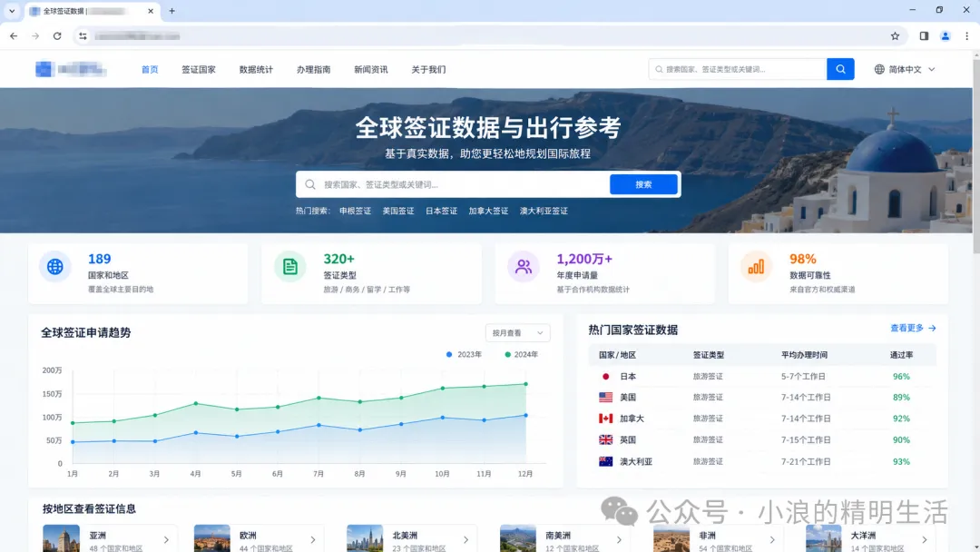
Task: Open 办理指南 nav item
Action: (x=314, y=69)
